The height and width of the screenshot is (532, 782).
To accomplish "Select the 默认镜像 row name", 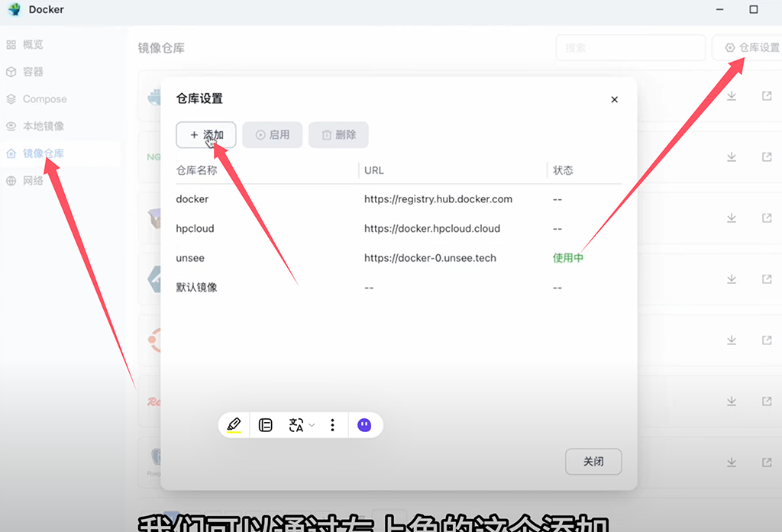I will [196, 287].
